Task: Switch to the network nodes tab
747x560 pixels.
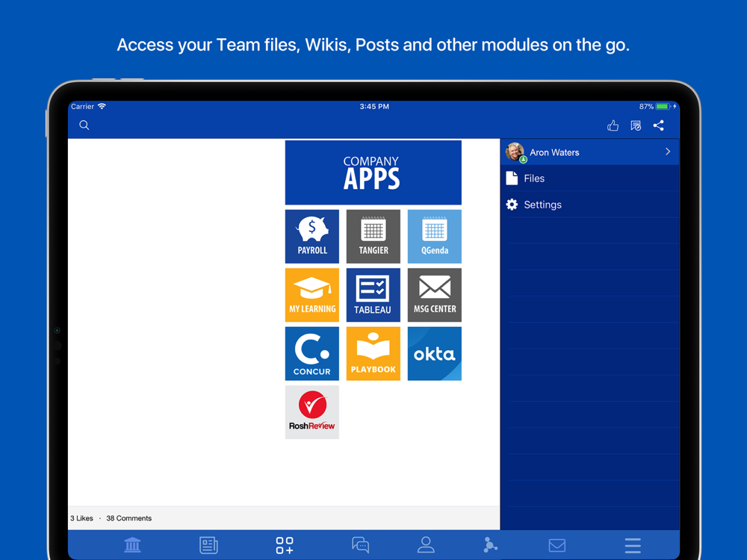Action: point(490,545)
